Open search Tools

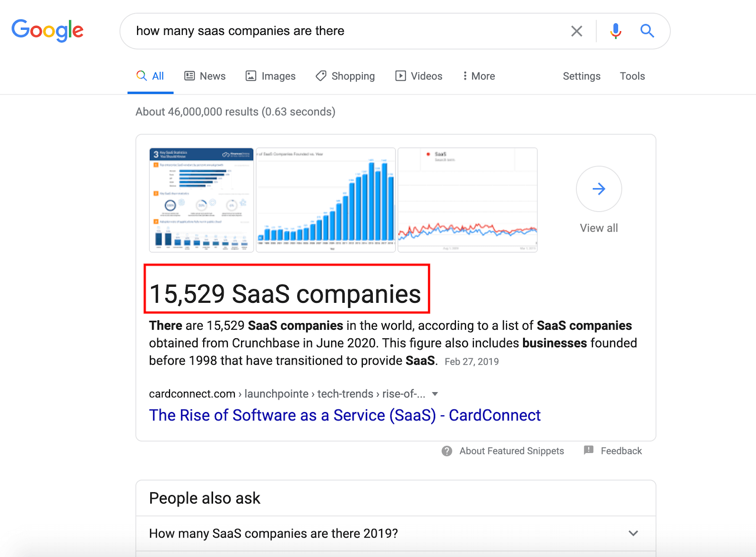(x=632, y=76)
